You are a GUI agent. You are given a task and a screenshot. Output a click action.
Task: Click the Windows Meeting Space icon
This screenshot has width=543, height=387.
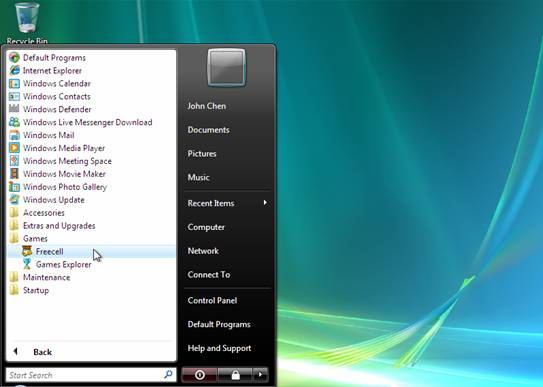[14, 161]
